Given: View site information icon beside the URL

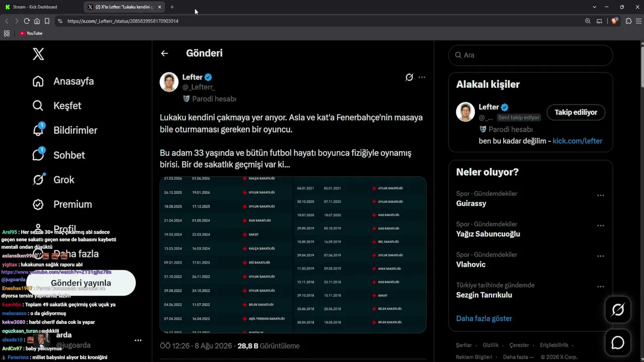Looking at the screenshot, I should [x=60, y=21].
